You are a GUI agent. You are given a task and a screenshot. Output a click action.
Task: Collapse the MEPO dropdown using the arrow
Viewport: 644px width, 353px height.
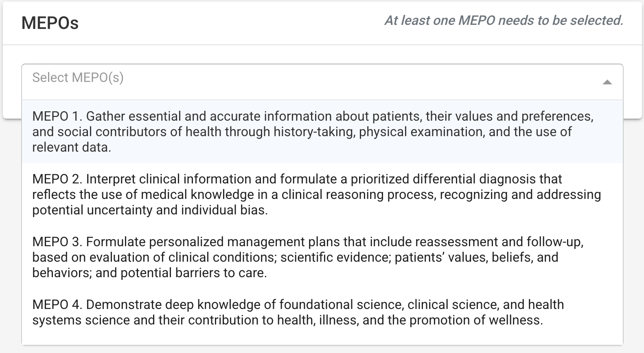(607, 82)
